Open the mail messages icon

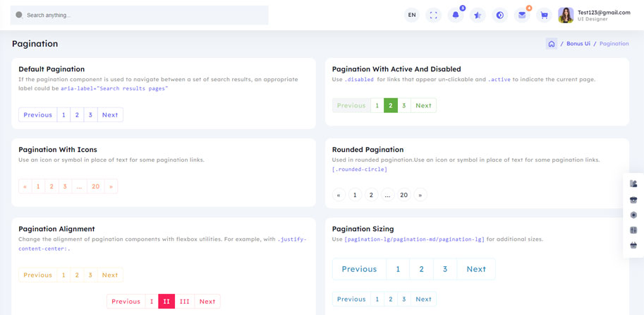[x=522, y=16]
